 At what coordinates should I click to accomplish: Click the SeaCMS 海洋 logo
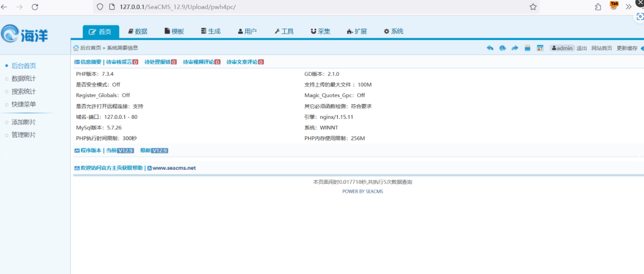click(24, 34)
